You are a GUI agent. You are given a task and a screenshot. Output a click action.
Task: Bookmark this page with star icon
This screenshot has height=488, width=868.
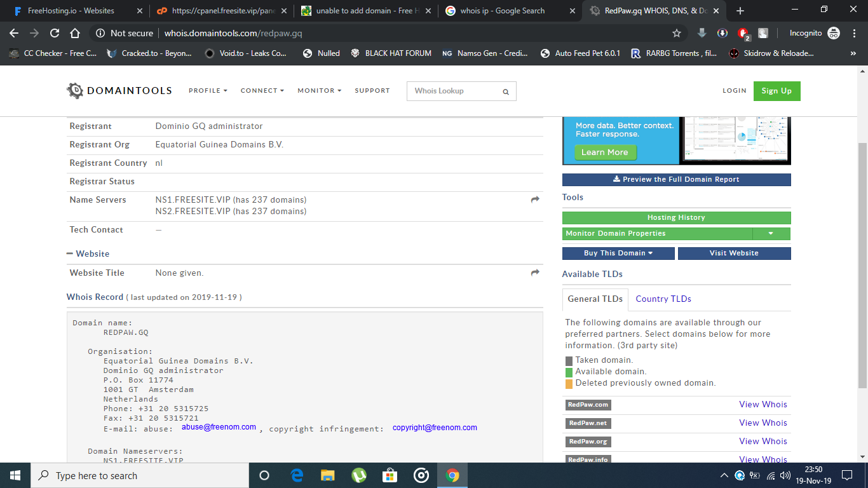[x=677, y=33]
